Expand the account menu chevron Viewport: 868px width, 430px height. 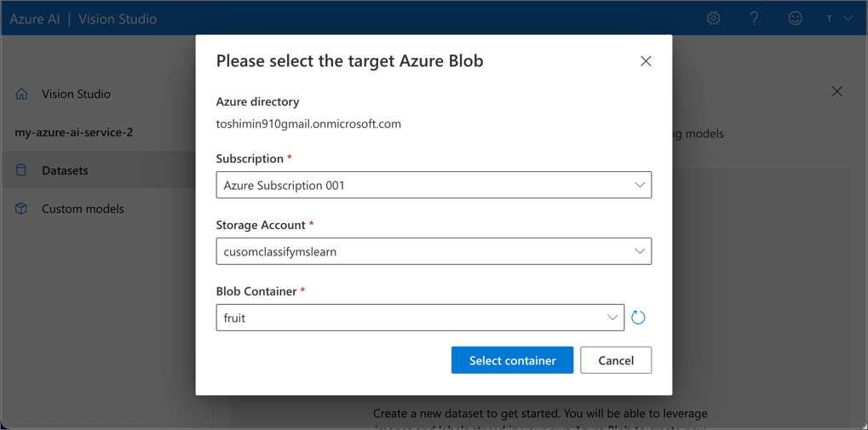[x=848, y=19]
